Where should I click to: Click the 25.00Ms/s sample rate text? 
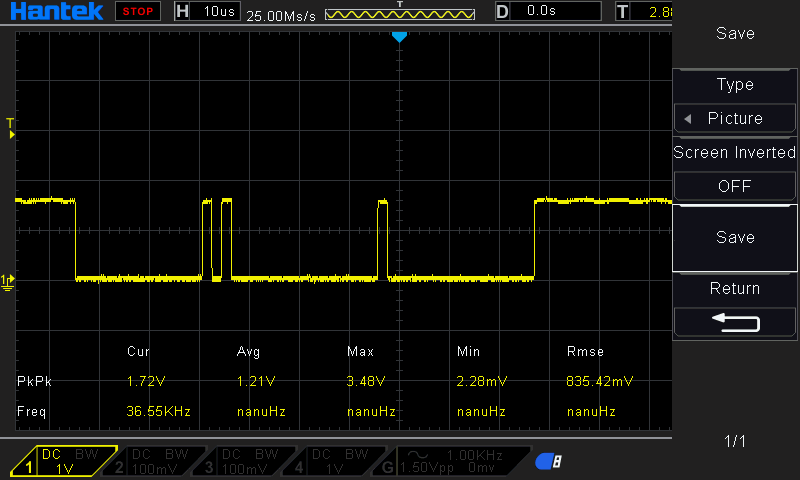(281, 16)
